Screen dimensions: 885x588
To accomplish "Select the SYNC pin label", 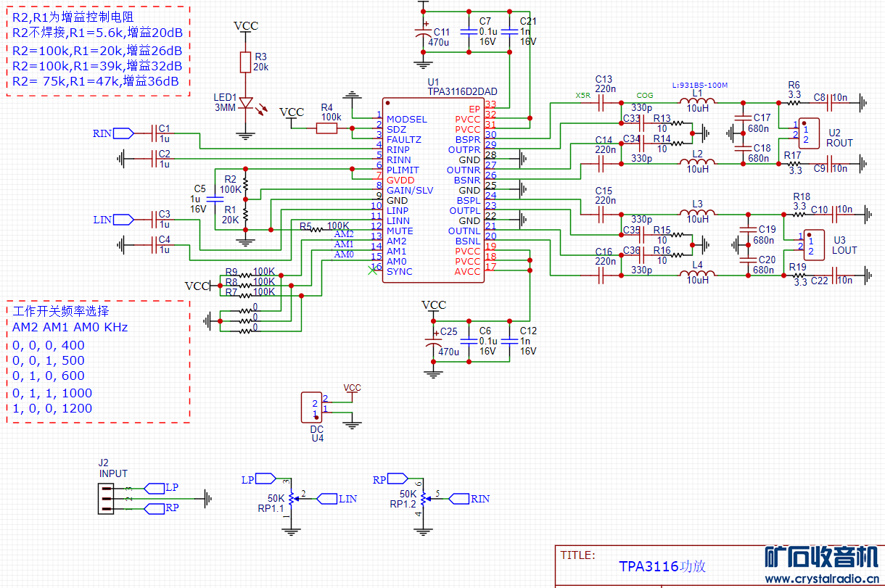I will click(x=400, y=271).
